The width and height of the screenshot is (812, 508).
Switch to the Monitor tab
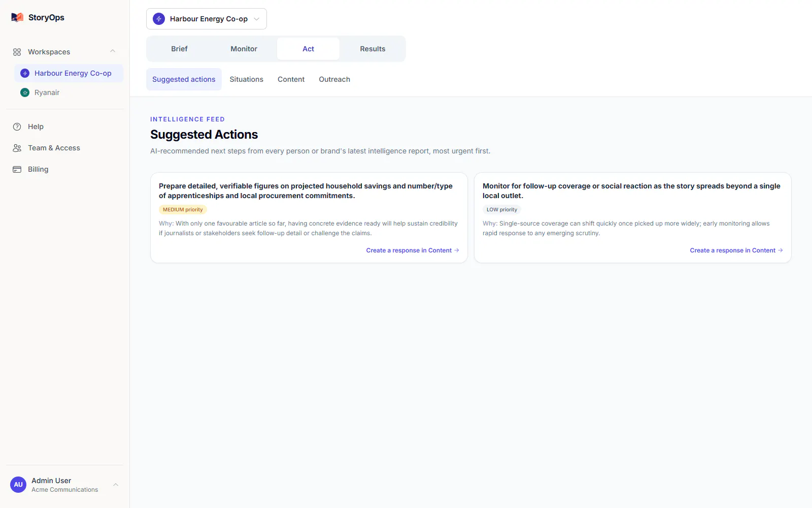point(244,49)
